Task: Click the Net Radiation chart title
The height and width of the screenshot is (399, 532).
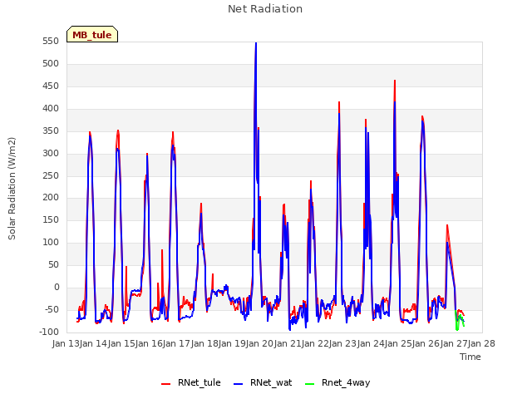Action: [x=265, y=9]
